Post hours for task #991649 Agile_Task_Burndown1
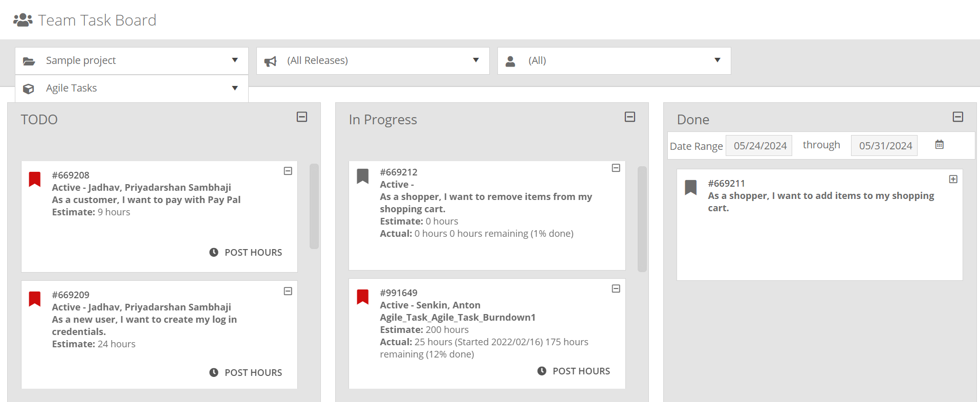This screenshot has height=402, width=980. tap(574, 371)
